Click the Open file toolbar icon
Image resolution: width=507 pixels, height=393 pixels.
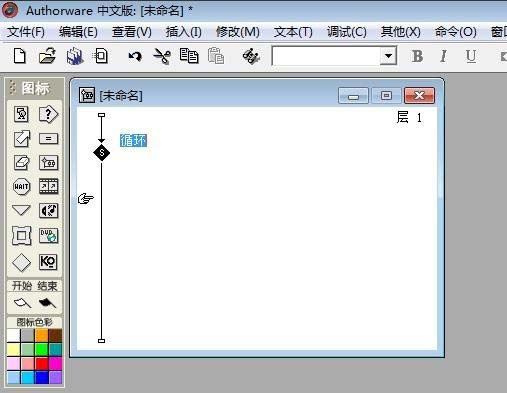47,56
